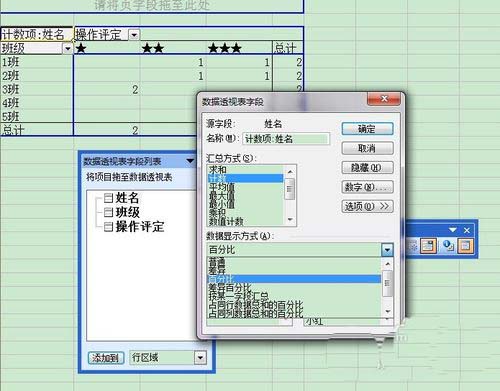
Task: Select 求和 in the summary list
Action: click(x=246, y=170)
